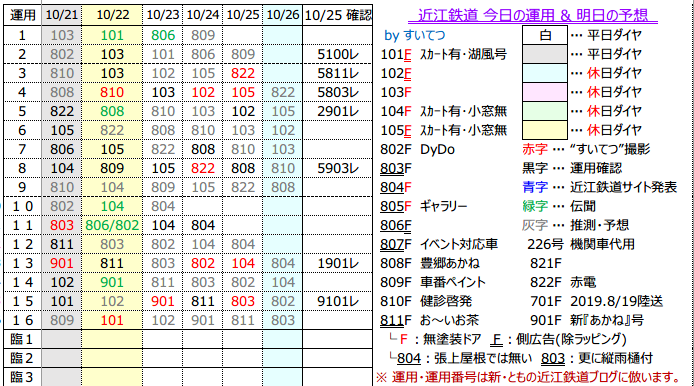
Task: Click the 802F DyDo entry
Action: coord(417,150)
